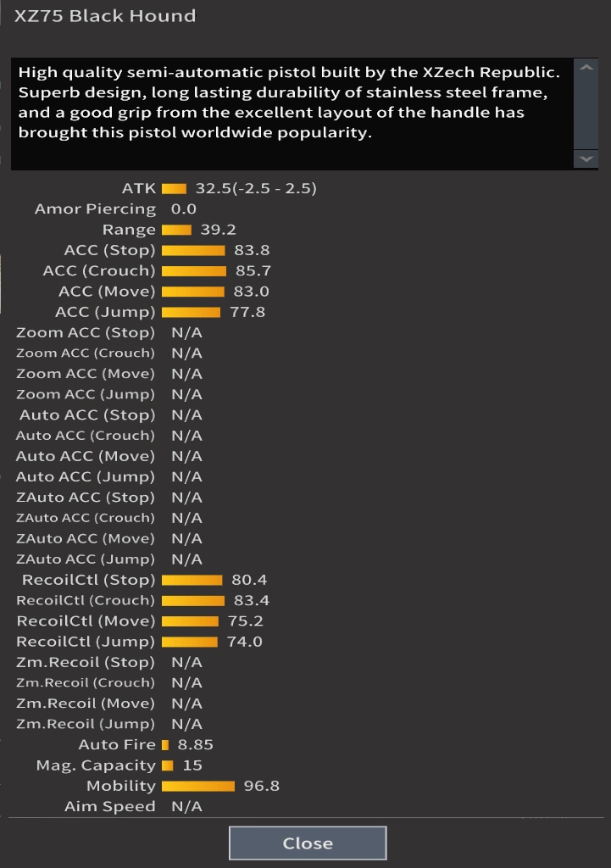Viewport: 611px width, 868px height.
Task: Click the Mag. Capacity bar
Action: coord(167,766)
